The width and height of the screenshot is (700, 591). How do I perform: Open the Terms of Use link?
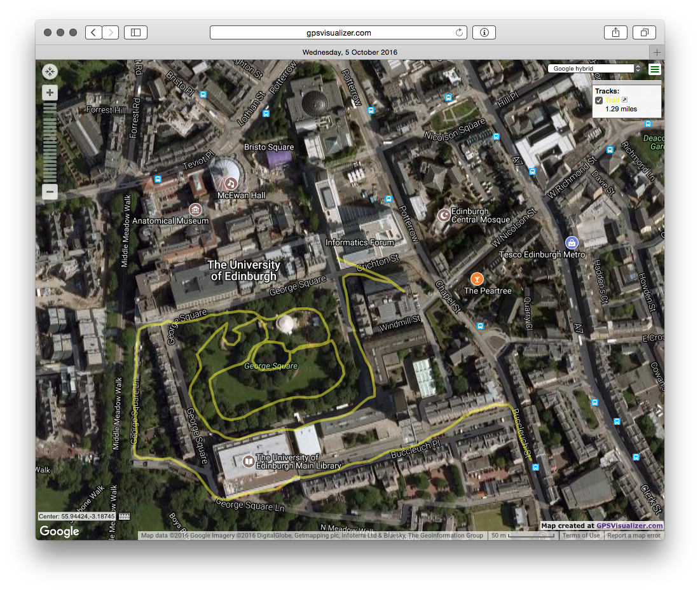point(581,535)
